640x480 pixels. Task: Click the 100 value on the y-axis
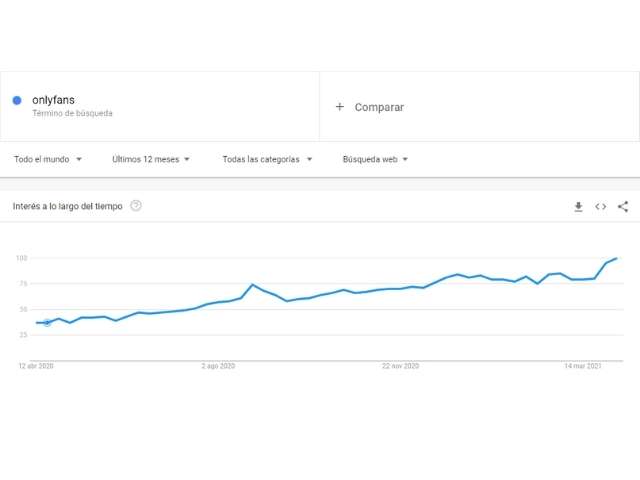pyautogui.click(x=20, y=258)
